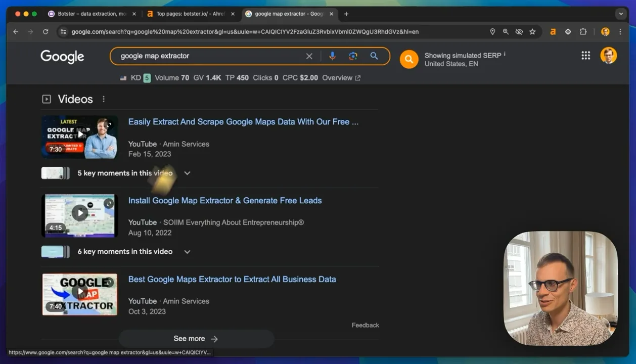Open 'Install Google Map Extractor & Generate Free Leads'
Image resolution: width=636 pixels, height=364 pixels.
point(225,201)
